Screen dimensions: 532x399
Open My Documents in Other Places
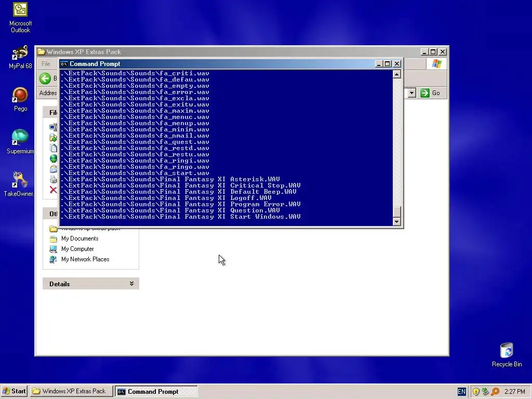79,238
